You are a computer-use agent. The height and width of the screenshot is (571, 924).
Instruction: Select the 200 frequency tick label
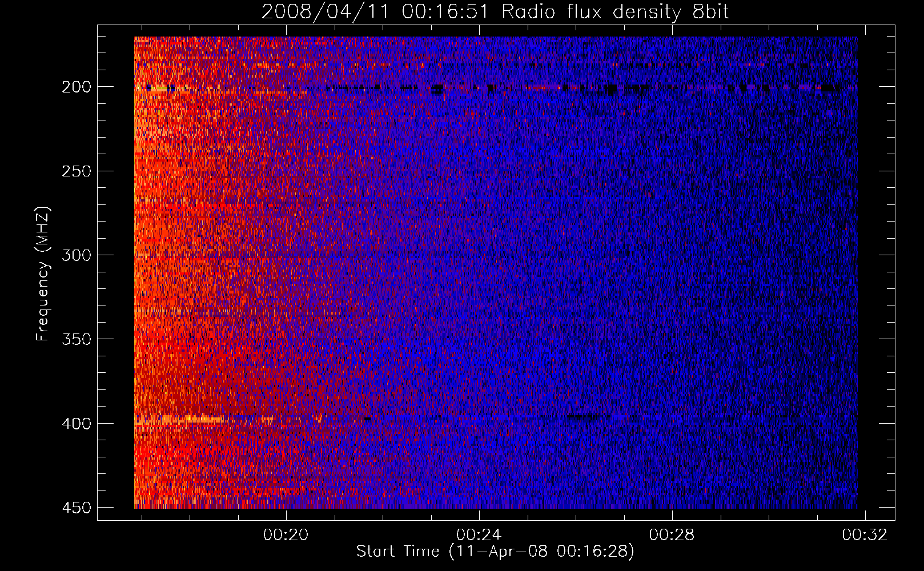pyautogui.click(x=77, y=87)
